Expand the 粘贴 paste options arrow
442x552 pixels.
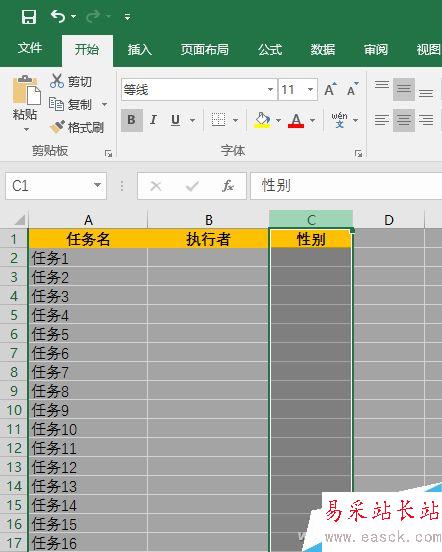click(x=26, y=129)
